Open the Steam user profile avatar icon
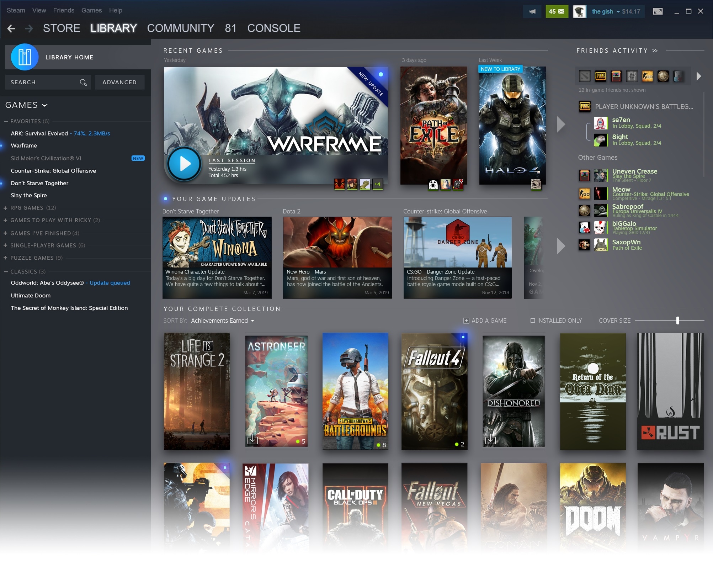The image size is (713, 588). click(x=579, y=11)
